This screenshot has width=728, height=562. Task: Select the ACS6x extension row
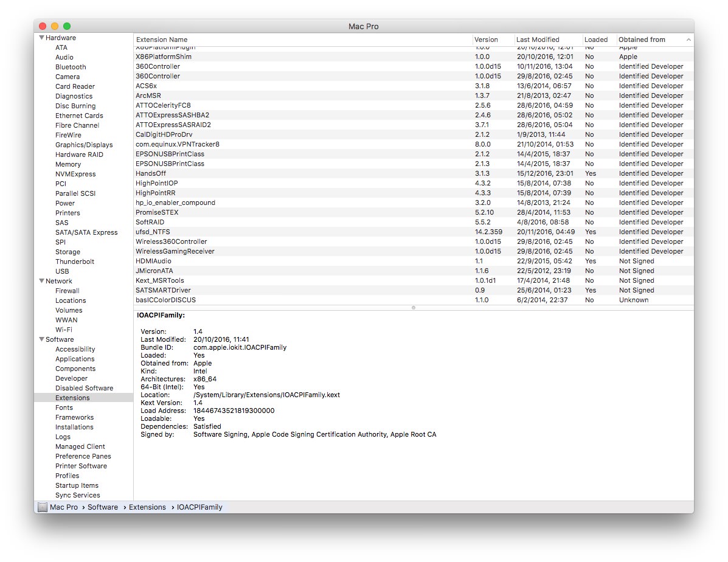pos(414,86)
